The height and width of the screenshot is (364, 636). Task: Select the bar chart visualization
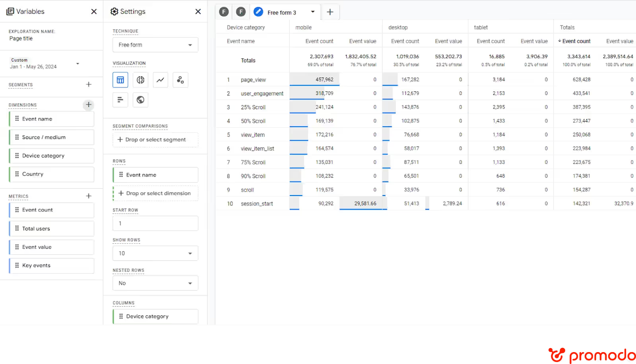[x=120, y=100]
